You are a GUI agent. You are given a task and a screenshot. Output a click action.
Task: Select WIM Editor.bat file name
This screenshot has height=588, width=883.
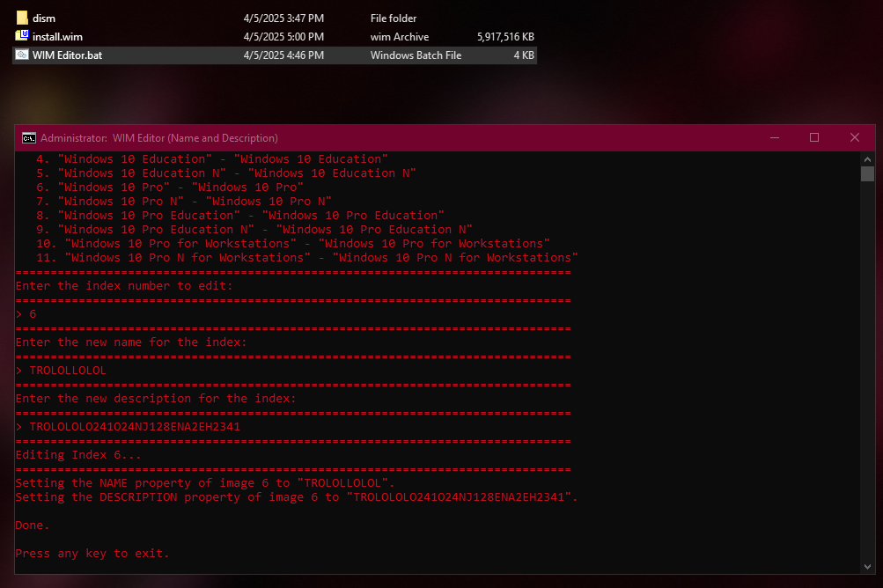click(x=67, y=55)
